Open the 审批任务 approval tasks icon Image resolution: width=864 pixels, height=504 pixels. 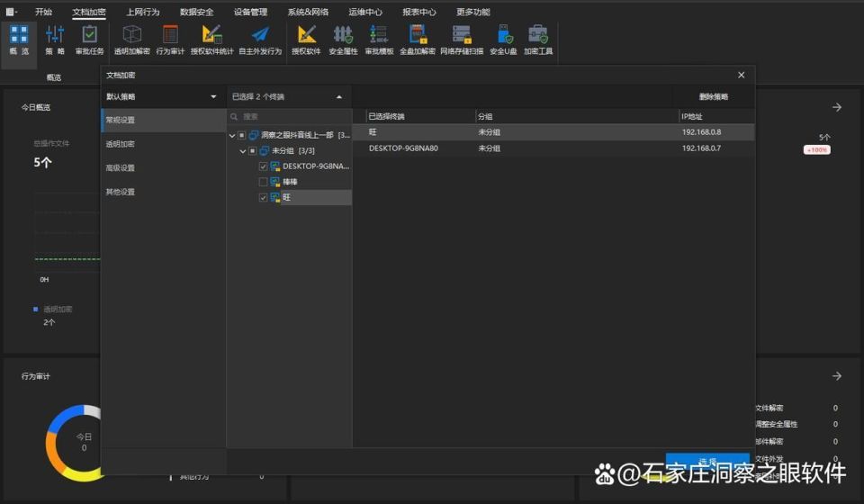tap(89, 35)
